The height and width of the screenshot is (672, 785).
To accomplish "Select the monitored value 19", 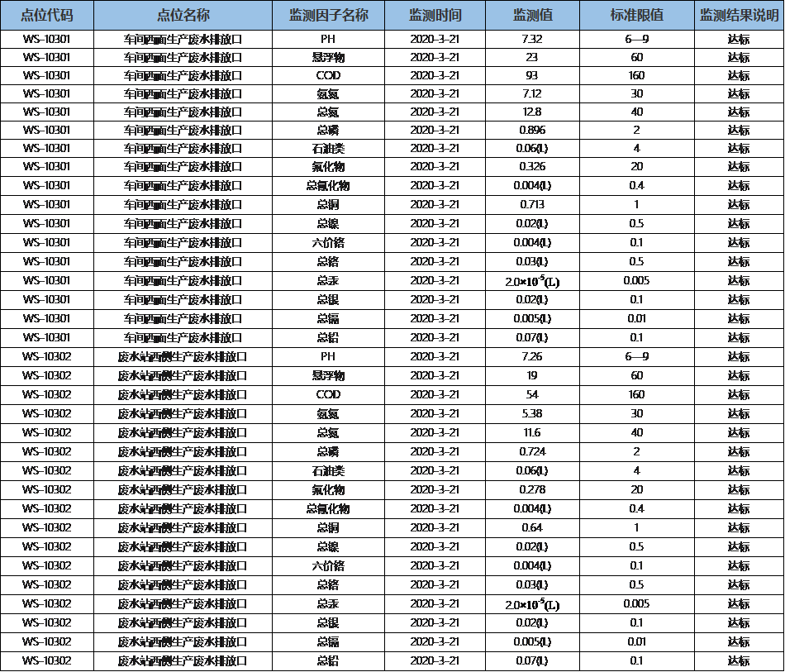I will click(532, 375).
